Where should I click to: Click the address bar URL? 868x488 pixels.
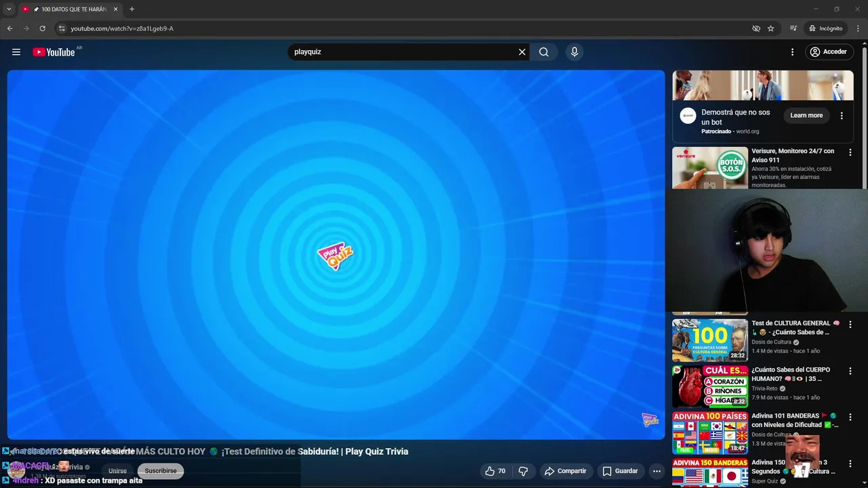pos(122,28)
